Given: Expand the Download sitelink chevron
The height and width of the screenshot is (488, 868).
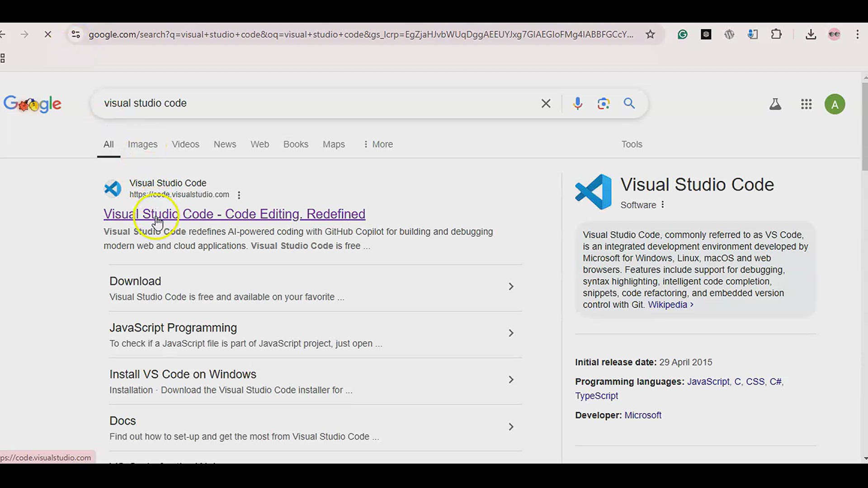Looking at the screenshot, I should pyautogui.click(x=511, y=286).
